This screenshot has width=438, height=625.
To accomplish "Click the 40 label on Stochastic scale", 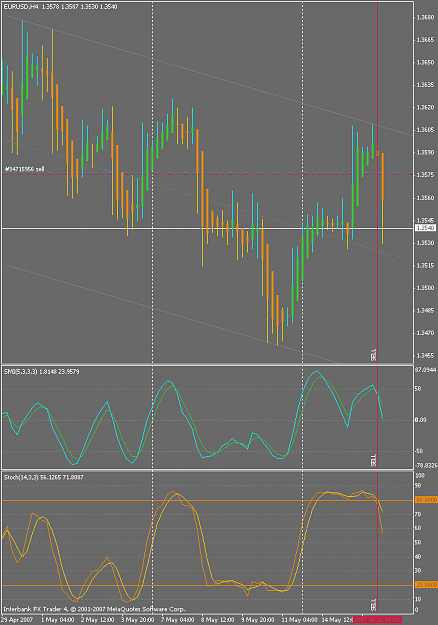I will click(x=418, y=556).
